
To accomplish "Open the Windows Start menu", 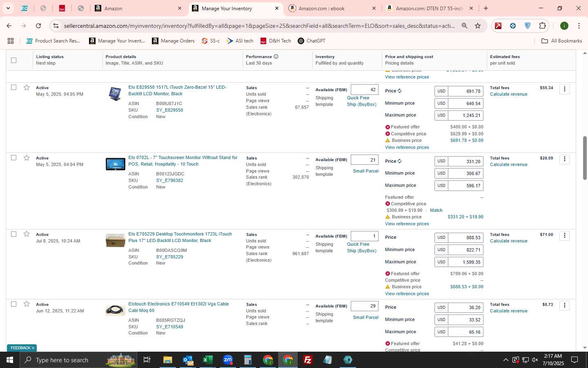I will (10, 360).
